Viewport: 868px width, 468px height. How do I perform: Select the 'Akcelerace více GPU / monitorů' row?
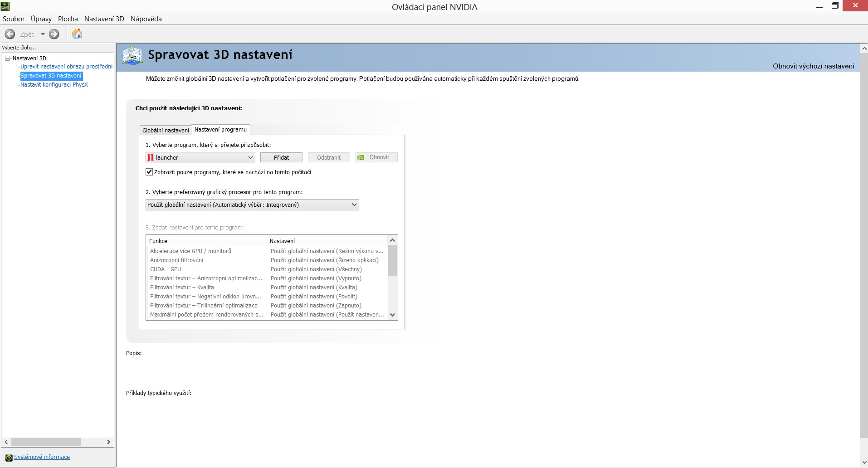click(267, 251)
